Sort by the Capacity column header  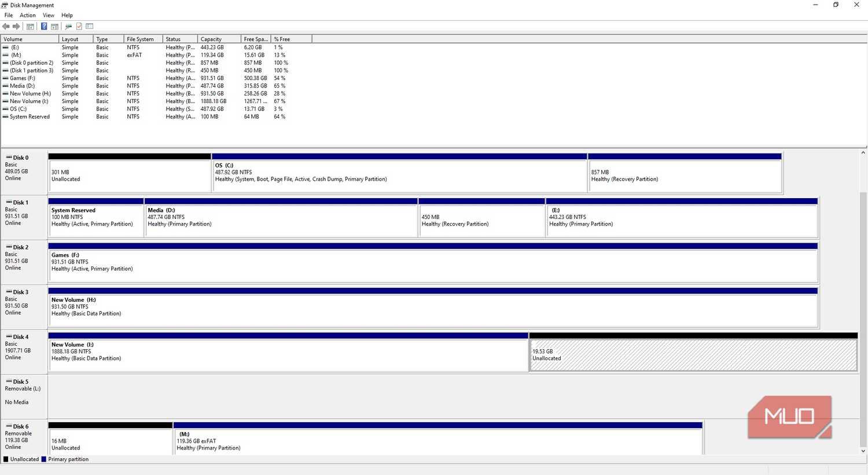click(219, 39)
